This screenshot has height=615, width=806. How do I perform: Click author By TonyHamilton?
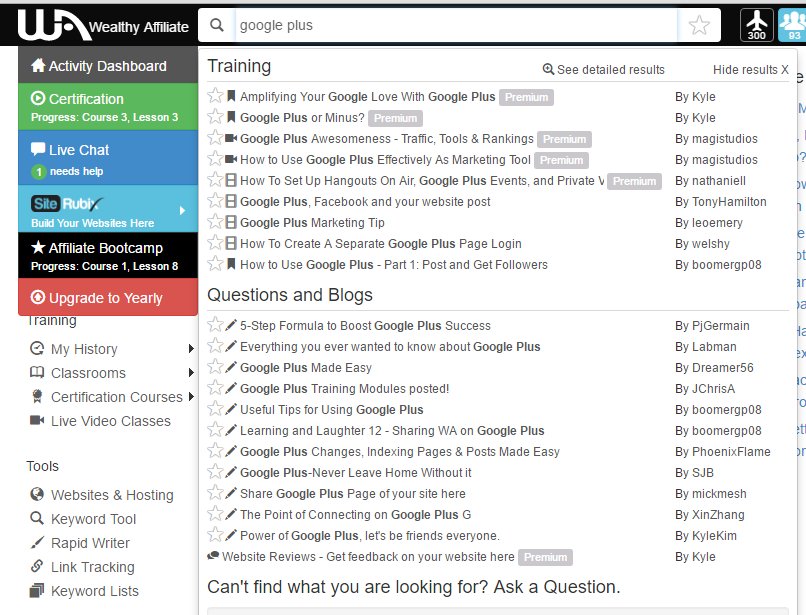[721, 202]
